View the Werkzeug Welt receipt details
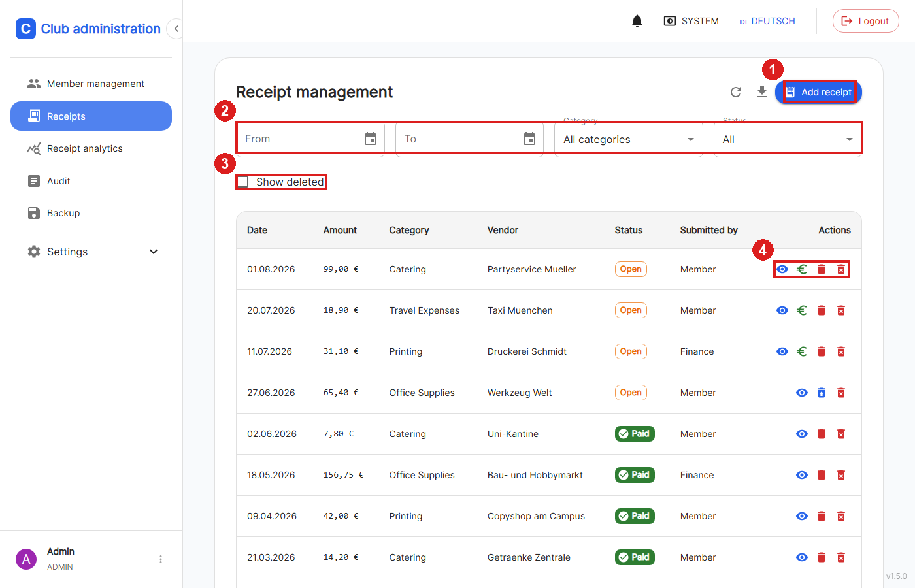This screenshot has width=915, height=588. coord(802,393)
